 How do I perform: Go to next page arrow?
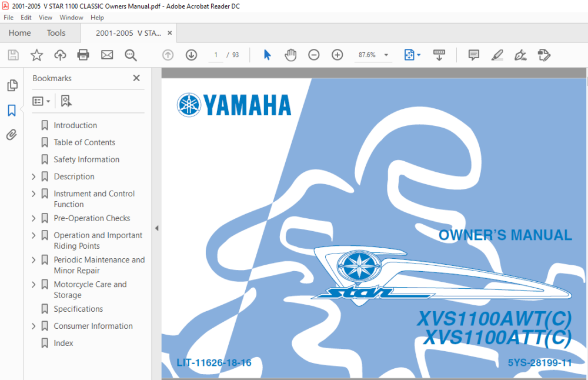[x=191, y=55]
